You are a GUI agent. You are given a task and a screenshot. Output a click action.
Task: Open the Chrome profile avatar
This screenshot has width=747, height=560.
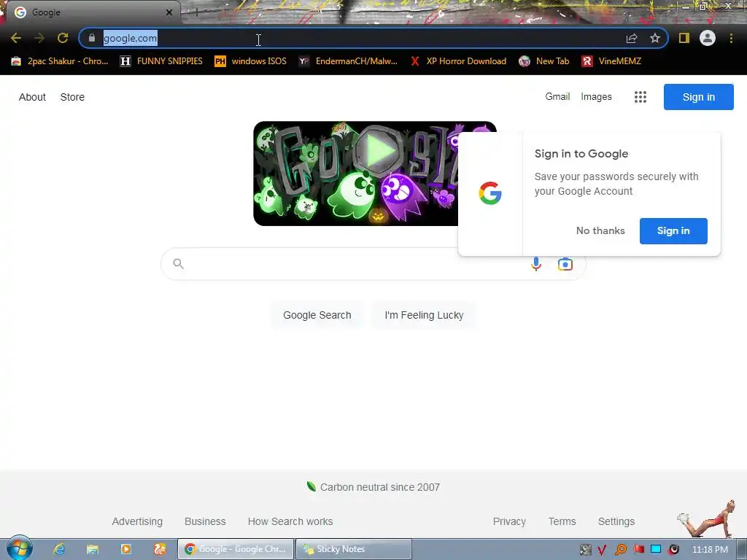pyautogui.click(x=708, y=38)
